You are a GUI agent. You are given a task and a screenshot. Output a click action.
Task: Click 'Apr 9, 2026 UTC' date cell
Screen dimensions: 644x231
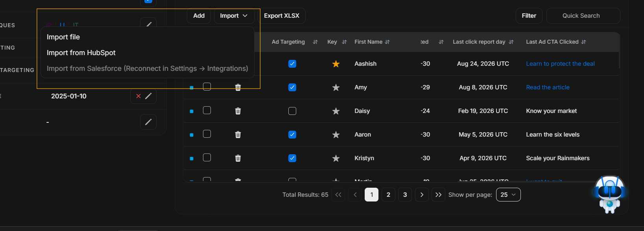[x=483, y=158]
